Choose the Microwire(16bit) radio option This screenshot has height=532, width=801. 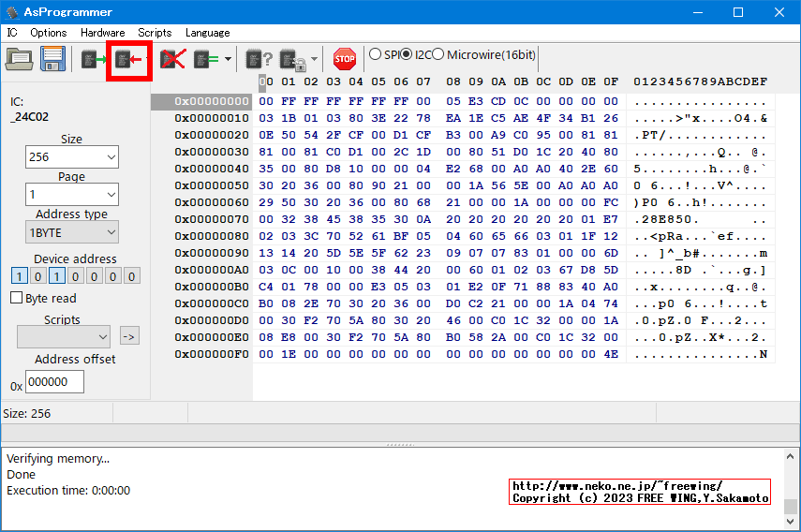tap(438, 54)
